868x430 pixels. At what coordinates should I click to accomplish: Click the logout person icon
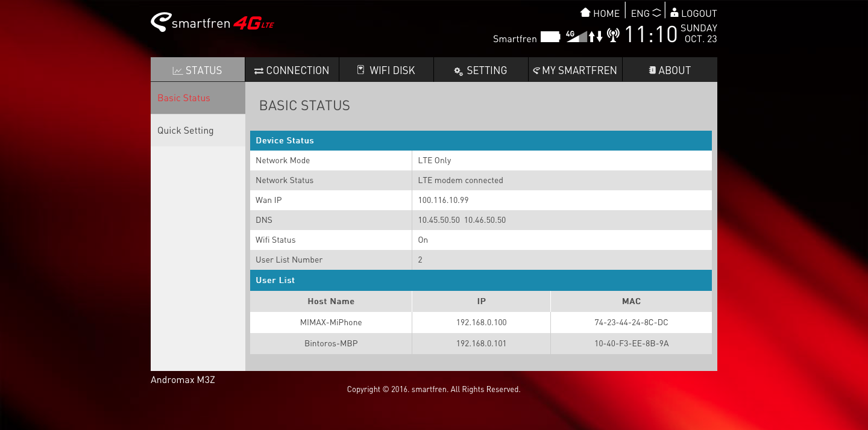coord(675,13)
